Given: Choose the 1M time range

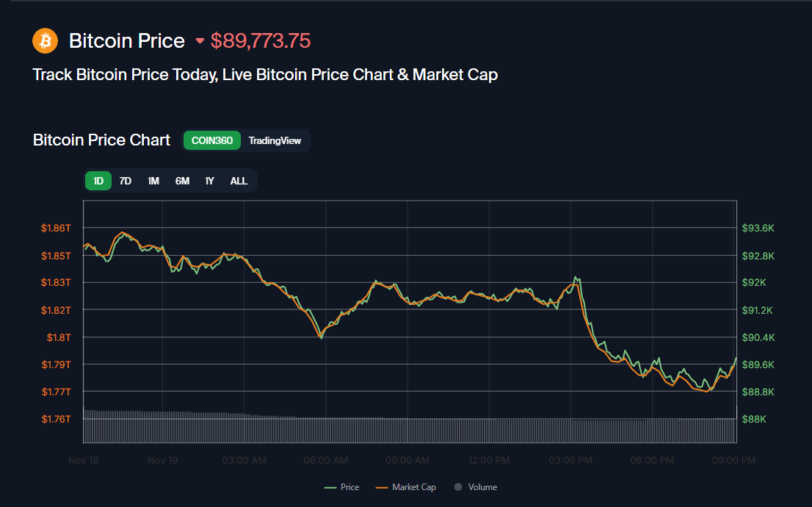Looking at the screenshot, I should [x=153, y=181].
